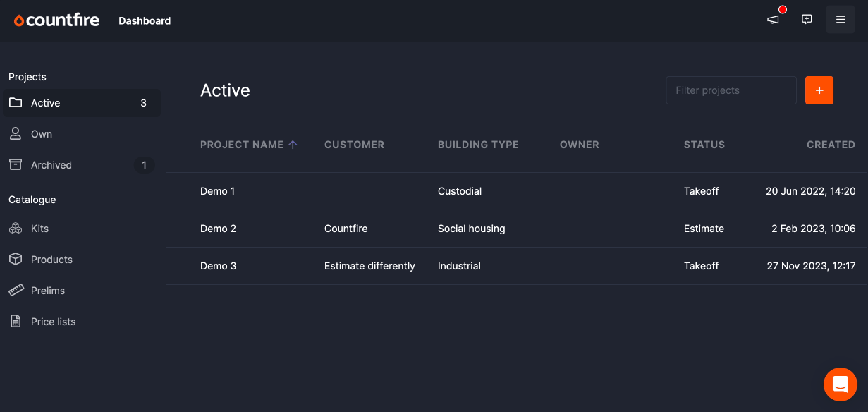Go to Own projects
Image resolution: width=868 pixels, height=412 pixels.
82,134
